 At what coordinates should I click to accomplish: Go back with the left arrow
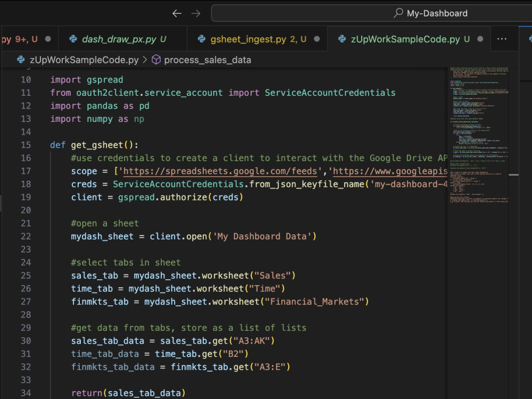tap(177, 14)
